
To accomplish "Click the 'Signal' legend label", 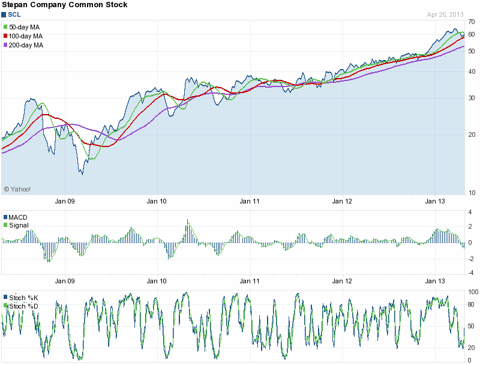I will point(19,225).
